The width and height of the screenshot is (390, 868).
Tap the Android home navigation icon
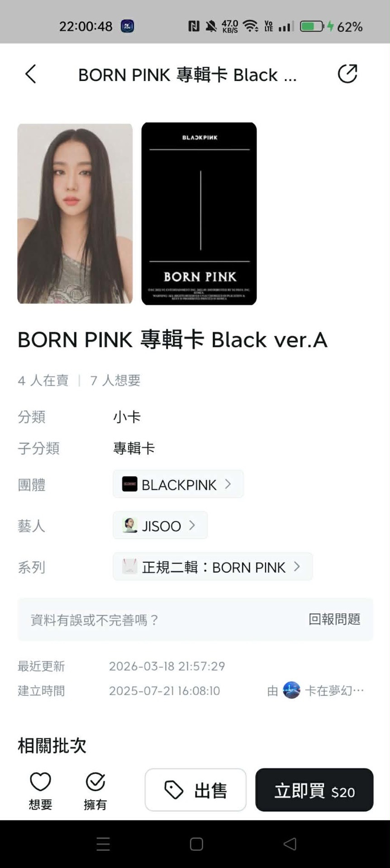point(196,844)
